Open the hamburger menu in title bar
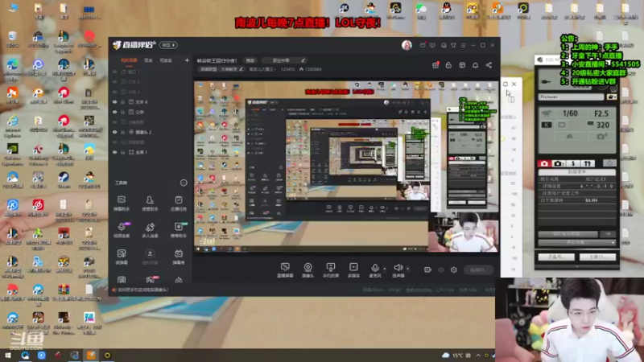The image size is (644, 362). (463, 45)
